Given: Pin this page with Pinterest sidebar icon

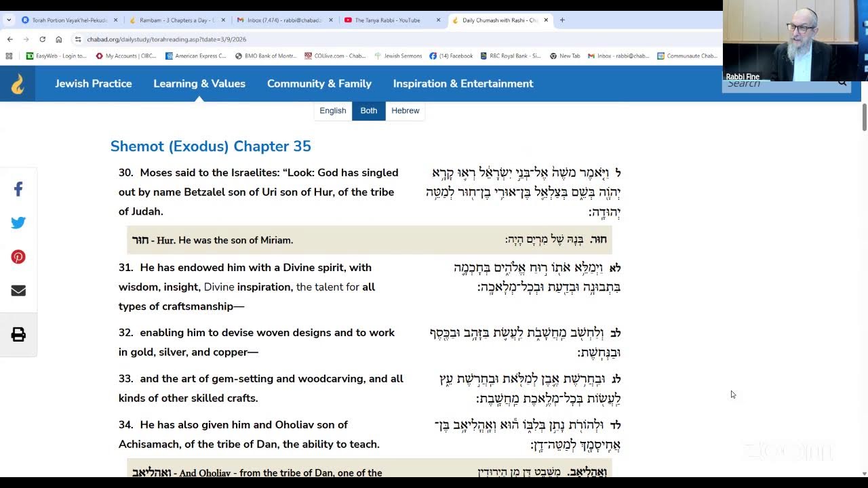Looking at the screenshot, I should 18,257.
